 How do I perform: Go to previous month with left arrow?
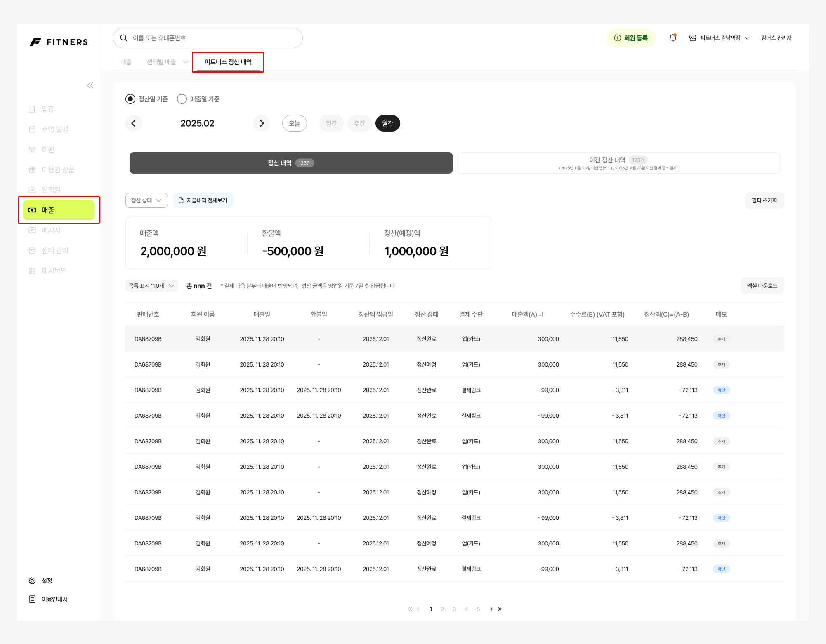pos(134,123)
